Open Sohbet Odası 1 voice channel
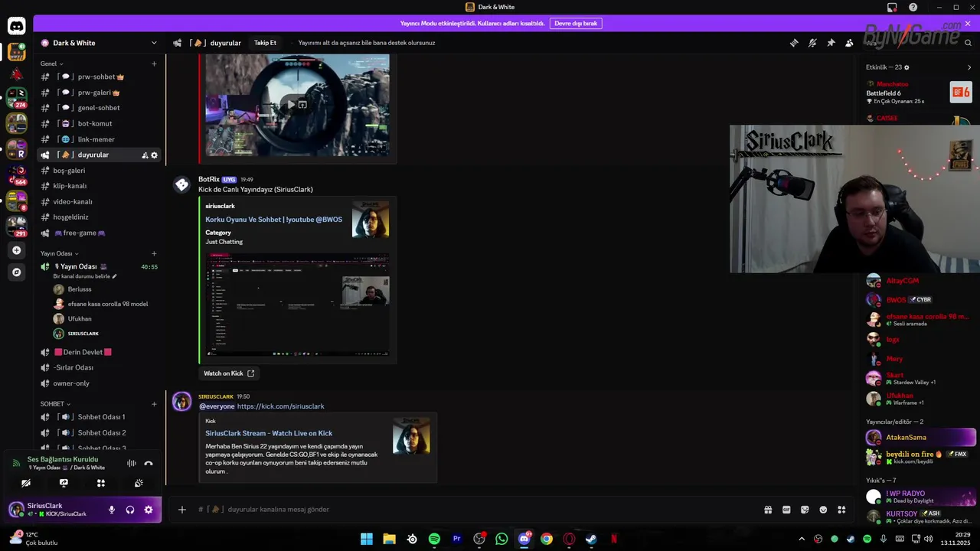The image size is (980, 551). [x=100, y=417]
